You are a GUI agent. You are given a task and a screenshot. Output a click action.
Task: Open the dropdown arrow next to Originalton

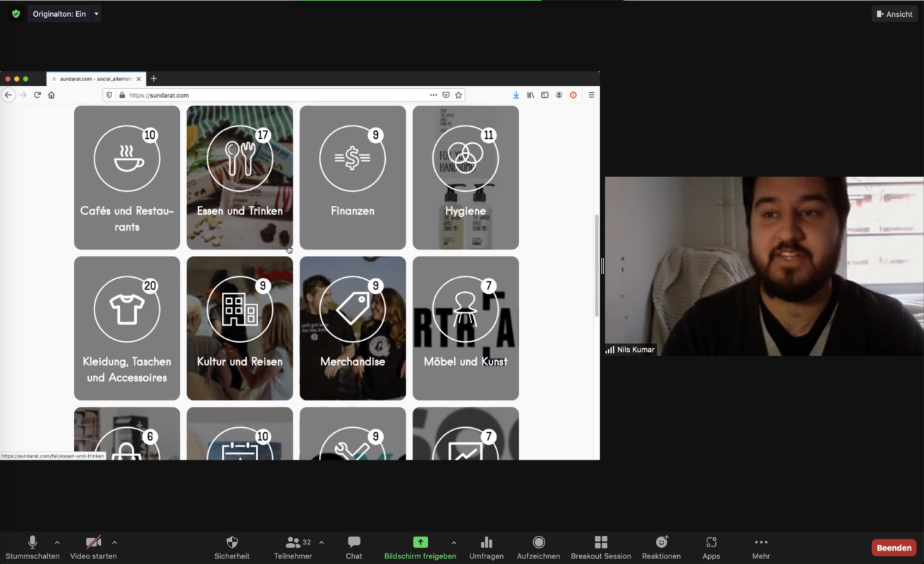coord(97,14)
